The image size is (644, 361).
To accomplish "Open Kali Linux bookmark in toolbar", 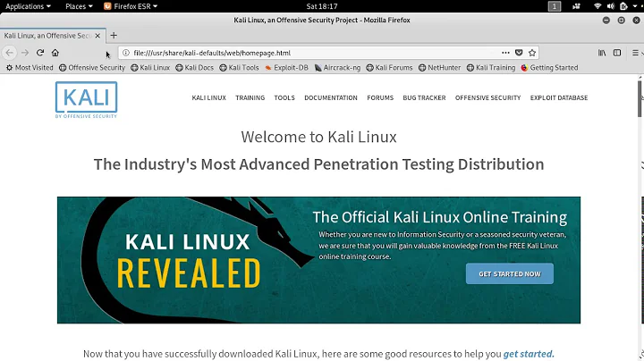I will (150, 67).
